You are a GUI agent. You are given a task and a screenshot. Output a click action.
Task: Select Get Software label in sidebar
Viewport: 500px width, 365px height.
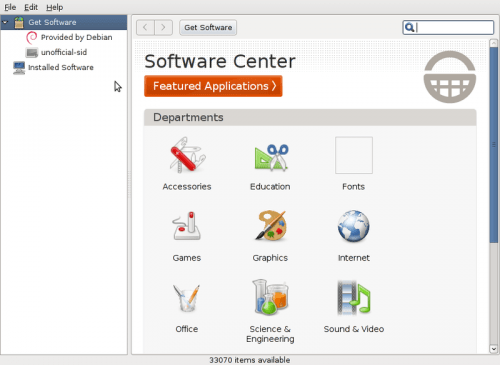click(x=52, y=22)
